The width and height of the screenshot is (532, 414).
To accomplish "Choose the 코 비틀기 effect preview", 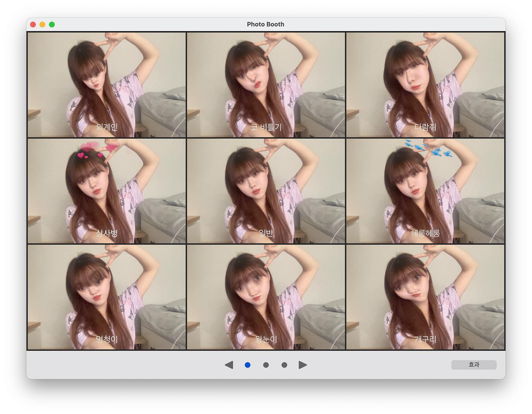I will click(x=266, y=85).
